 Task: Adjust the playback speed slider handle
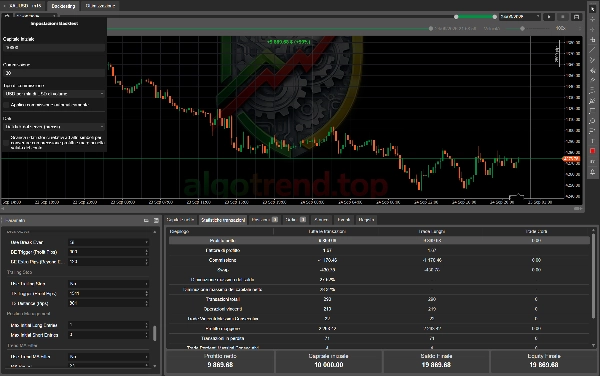pos(522,29)
